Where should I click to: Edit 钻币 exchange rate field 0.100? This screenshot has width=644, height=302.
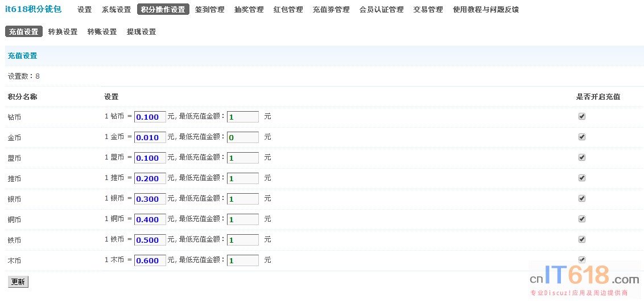point(150,117)
